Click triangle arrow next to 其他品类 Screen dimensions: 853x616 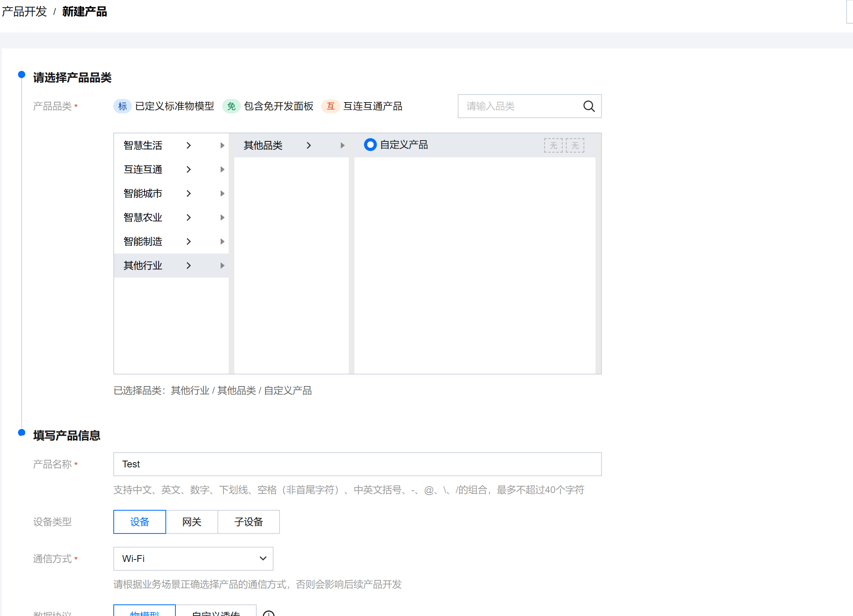pos(342,145)
